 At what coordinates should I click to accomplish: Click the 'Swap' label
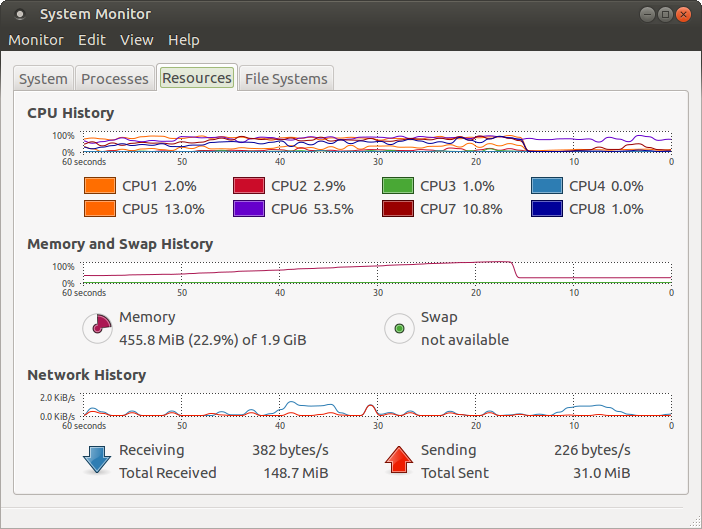(439, 317)
